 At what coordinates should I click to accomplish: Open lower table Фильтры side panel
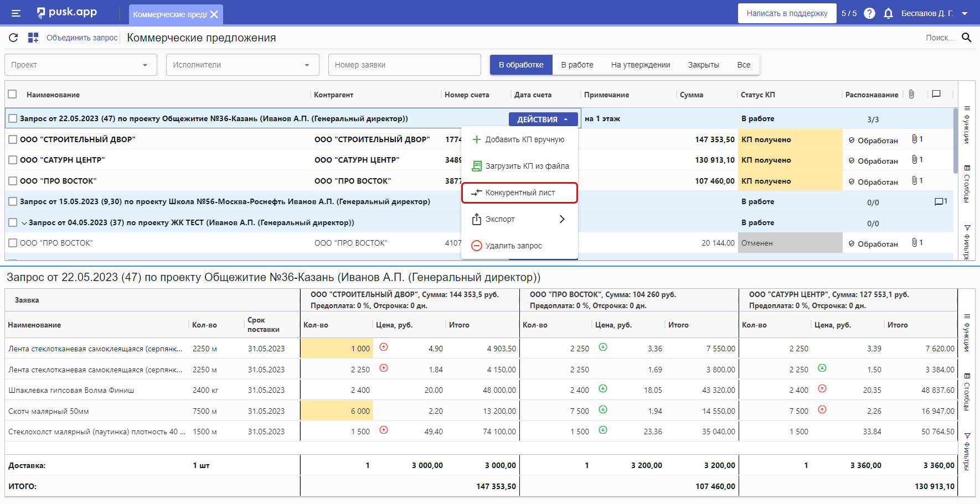[x=967, y=451]
